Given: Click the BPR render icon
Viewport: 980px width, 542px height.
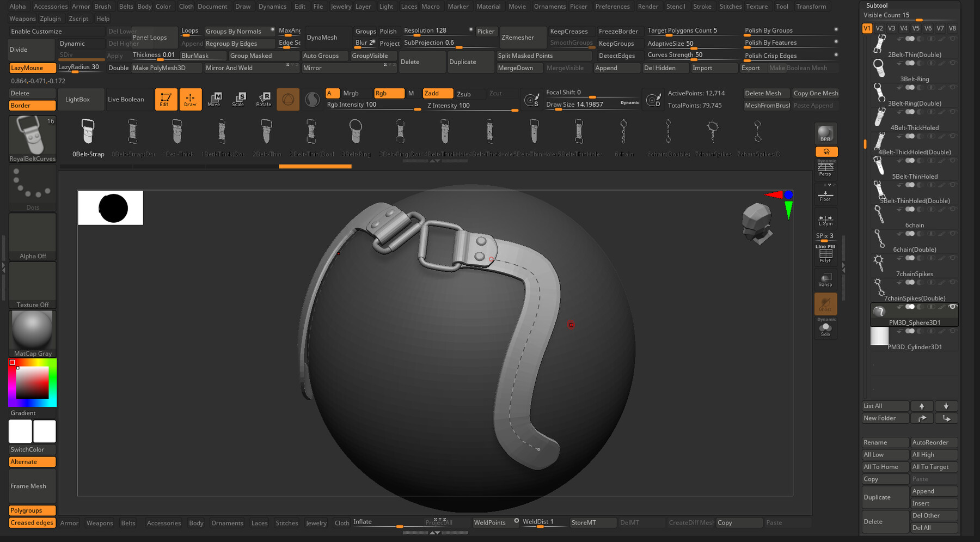Looking at the screenshot, I should (x=825, y=133).
